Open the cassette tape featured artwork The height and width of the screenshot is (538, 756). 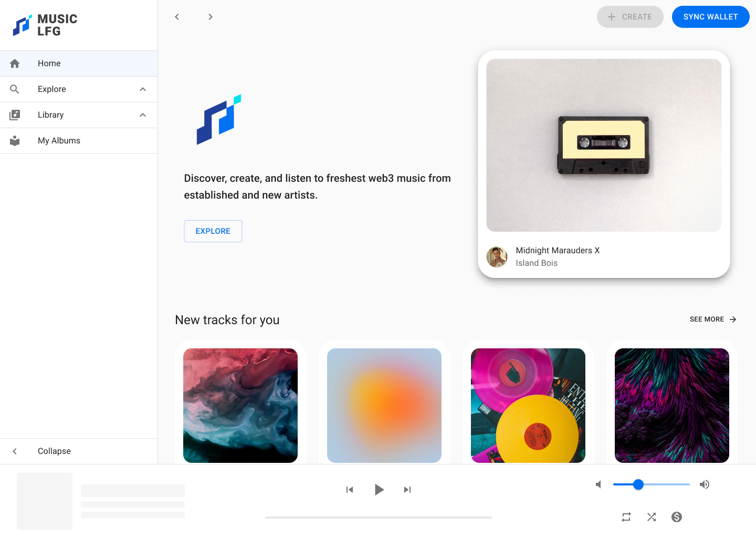[604, 145]
